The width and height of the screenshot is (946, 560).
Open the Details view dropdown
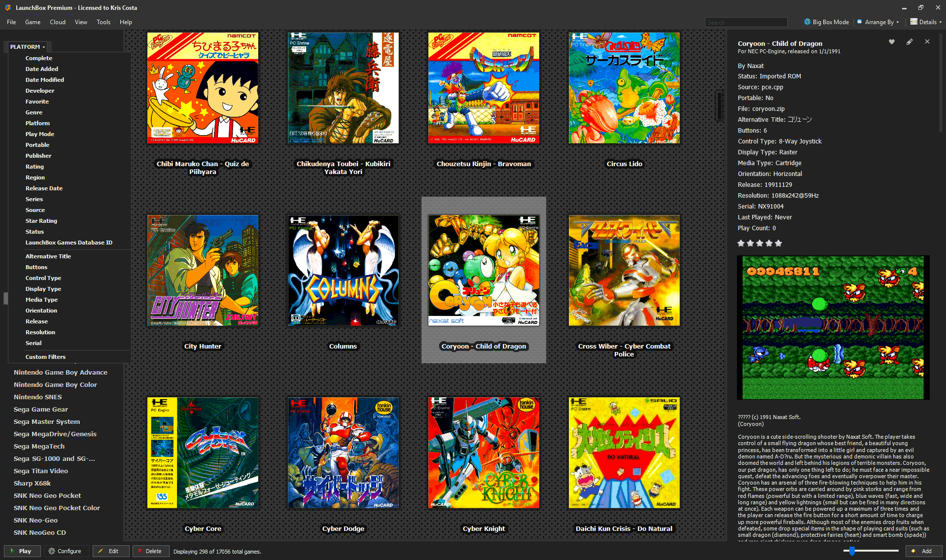tap(925, 22)
